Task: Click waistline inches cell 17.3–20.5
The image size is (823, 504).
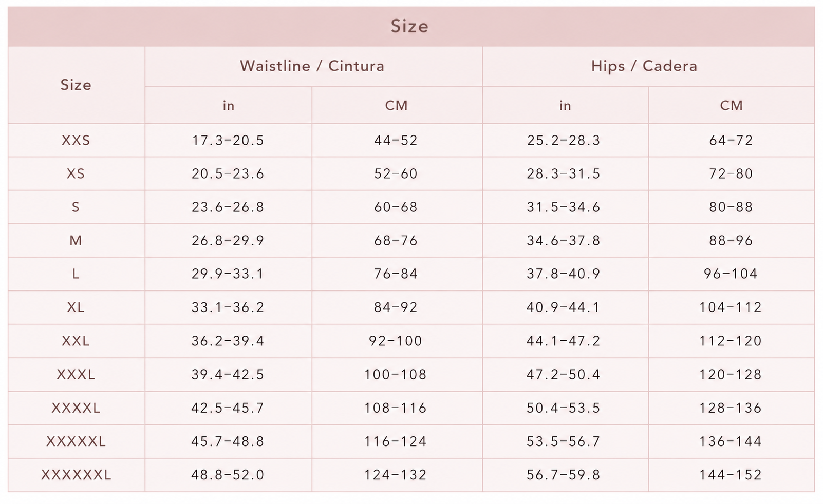Action: click(x=228, y=140)
